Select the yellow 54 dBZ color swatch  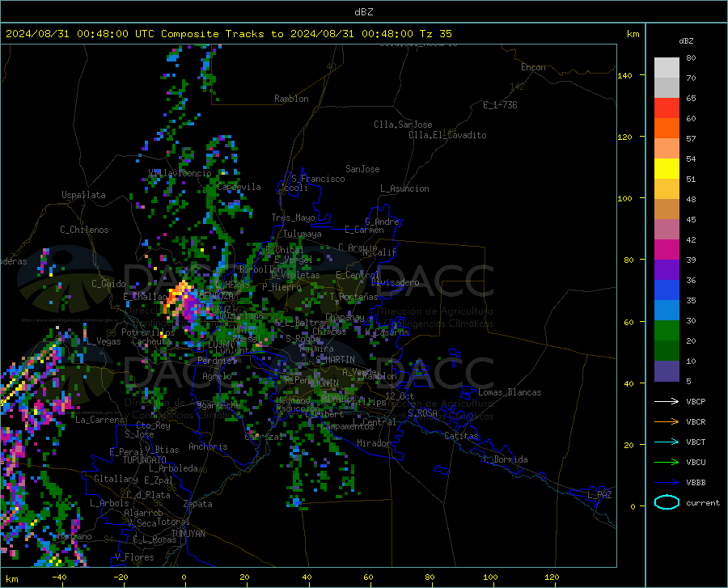tap(667, 169)
